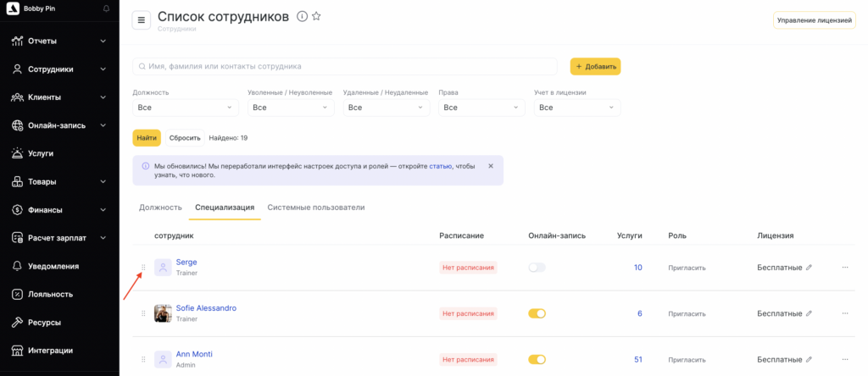Click the Найти search button
868x376 pixels.
click(x=147, y=137)
